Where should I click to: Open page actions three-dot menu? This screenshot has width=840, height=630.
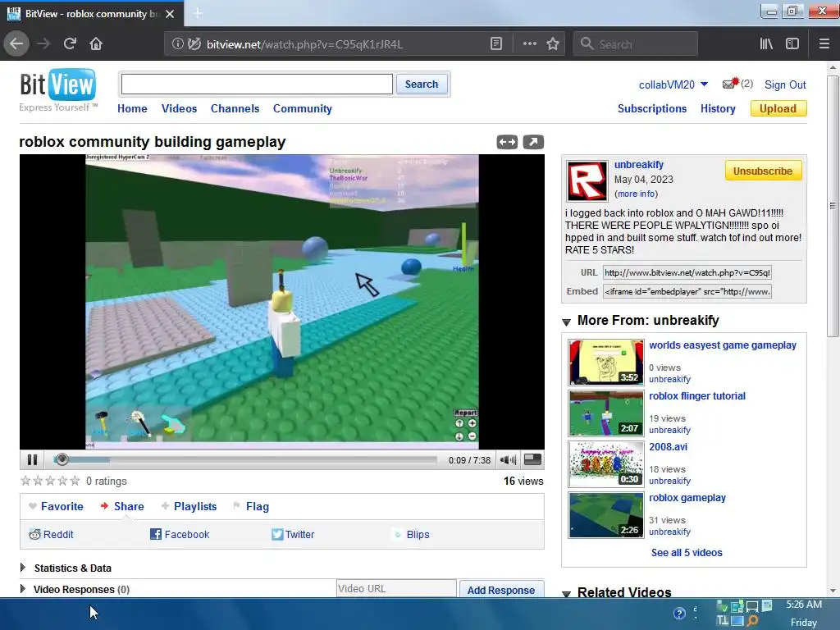529,44
